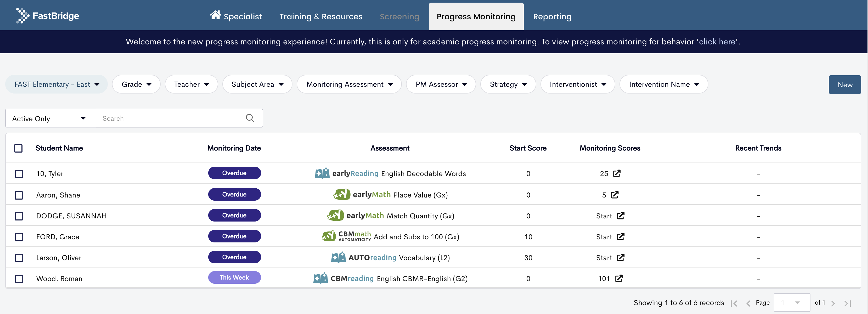The width and height of the screenshot is (868, 314).
Task: Click the search magnifier icon
Action: (x=250, y=118)
